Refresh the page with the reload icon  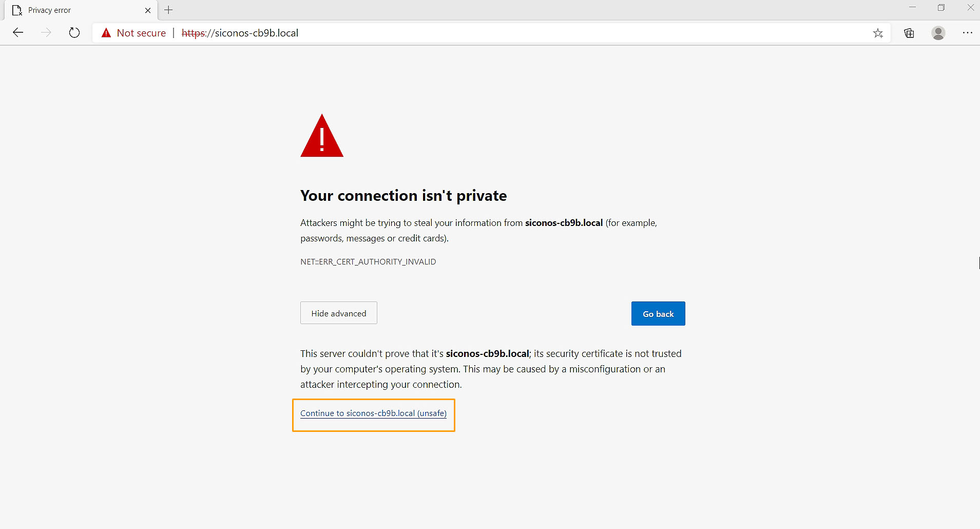pos(74,33)
